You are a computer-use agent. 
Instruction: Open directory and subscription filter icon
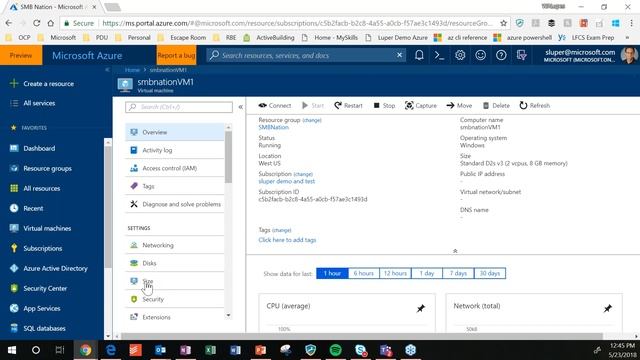(522, 55)
